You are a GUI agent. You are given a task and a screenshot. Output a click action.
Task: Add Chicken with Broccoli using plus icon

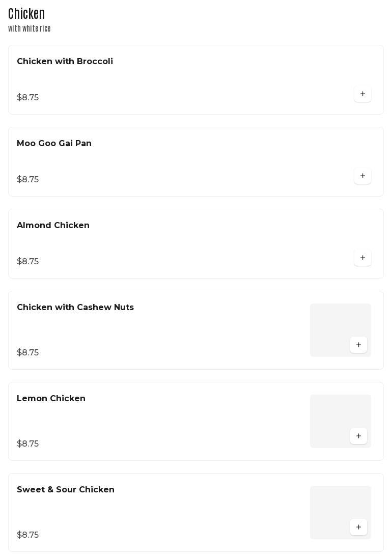[x=362, y=94]
